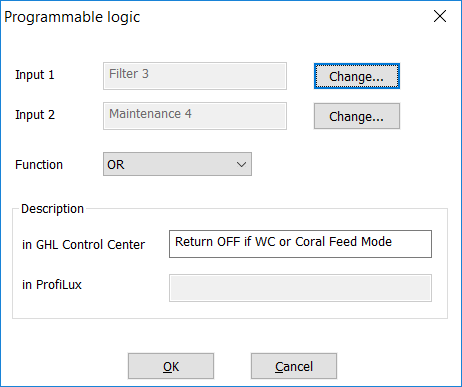Screen dimensions: 462x387
Task: Edit the GHL Control Center description field
Action: (300, 244)
